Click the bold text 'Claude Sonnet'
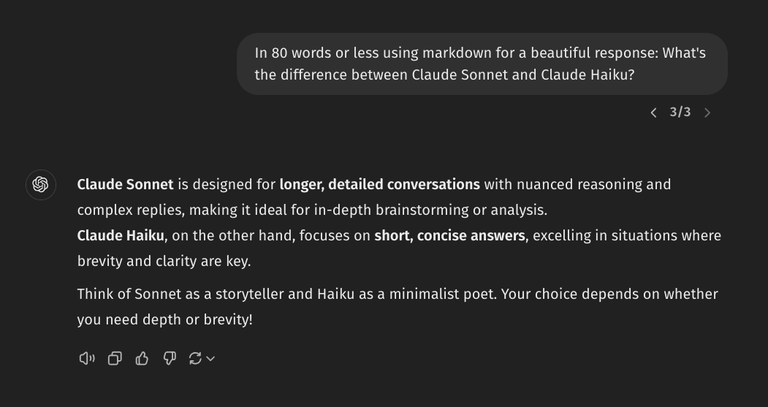The width and height of the screenshot is (768, 407). point(125,185)
